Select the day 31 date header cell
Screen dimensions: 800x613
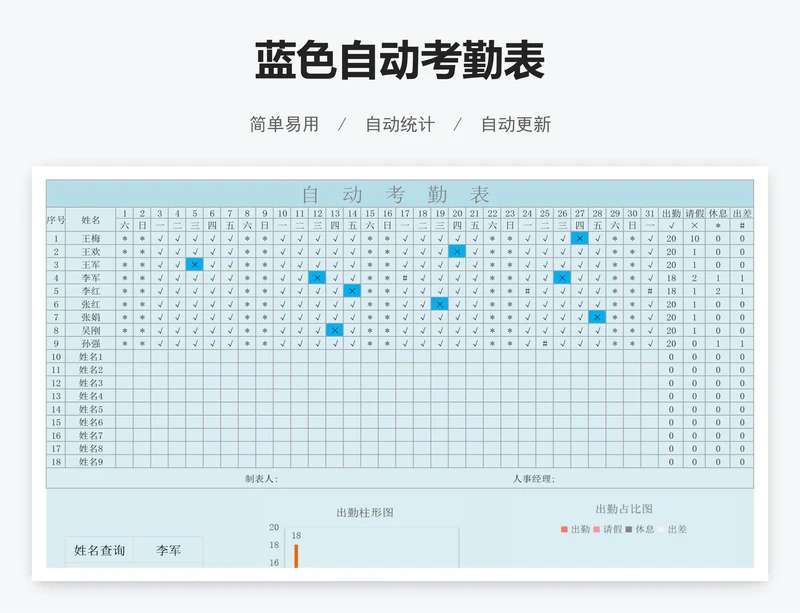pos(649,213)
